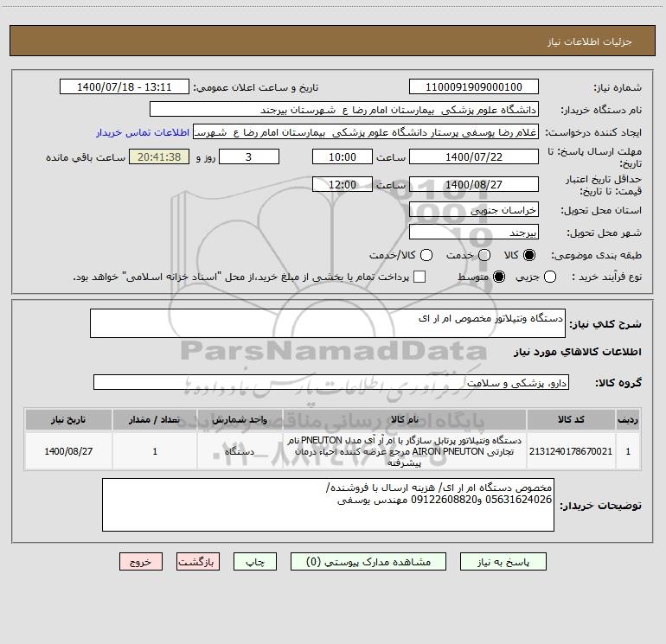666x644 pixels.
Task: Click the response deadline time 10:00 field
Action: pyautogui.click(x=343, y=157)
